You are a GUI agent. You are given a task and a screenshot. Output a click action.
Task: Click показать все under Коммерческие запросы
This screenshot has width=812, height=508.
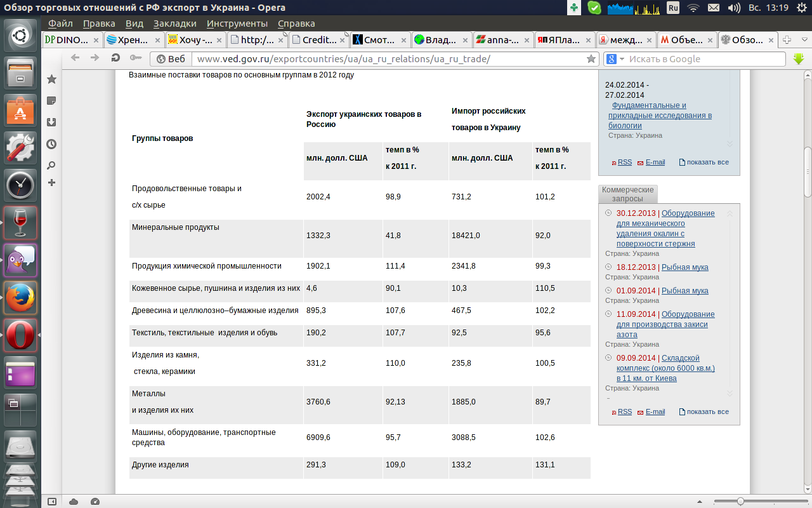(707, 411)
